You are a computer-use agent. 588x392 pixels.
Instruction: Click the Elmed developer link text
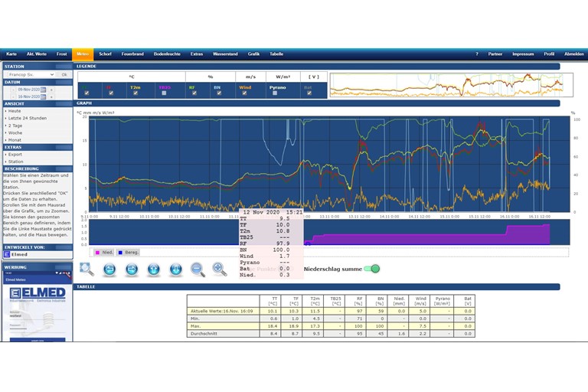[19, 254]
